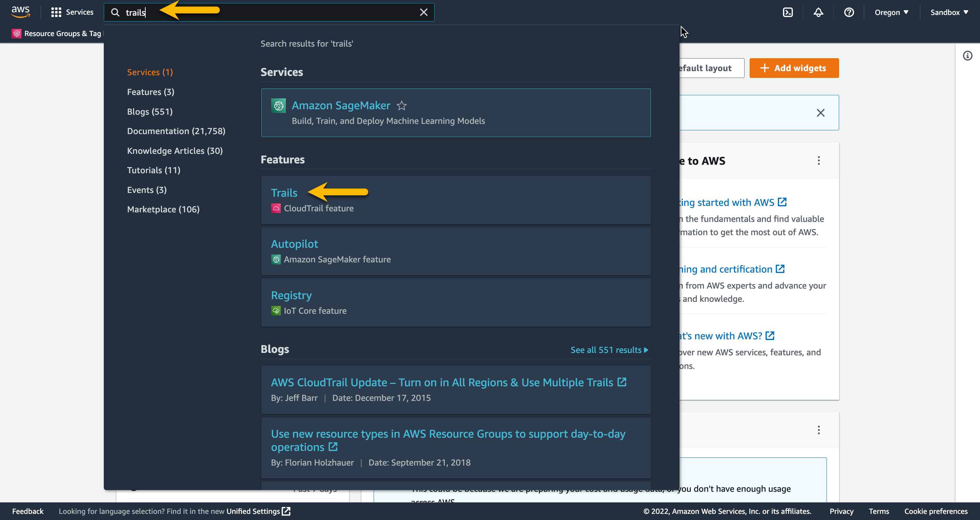Clear the search box with X
The height and width of the screenshot is (520, 980).
point(423,12)
